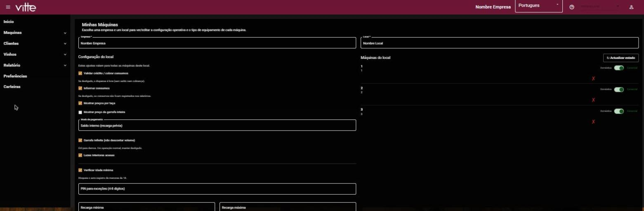Open the help question mark icon
Screen dimensions: 644x211
click(x=572, y=7)
